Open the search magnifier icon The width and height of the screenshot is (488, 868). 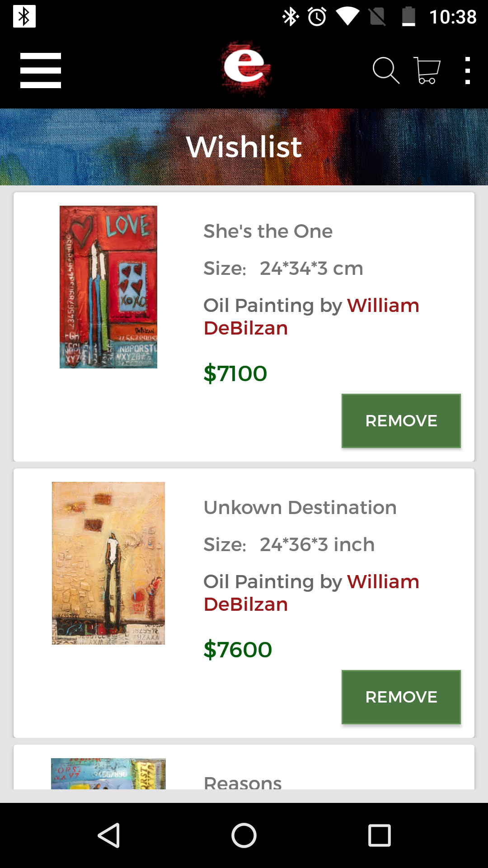click(x=385, y=70)
